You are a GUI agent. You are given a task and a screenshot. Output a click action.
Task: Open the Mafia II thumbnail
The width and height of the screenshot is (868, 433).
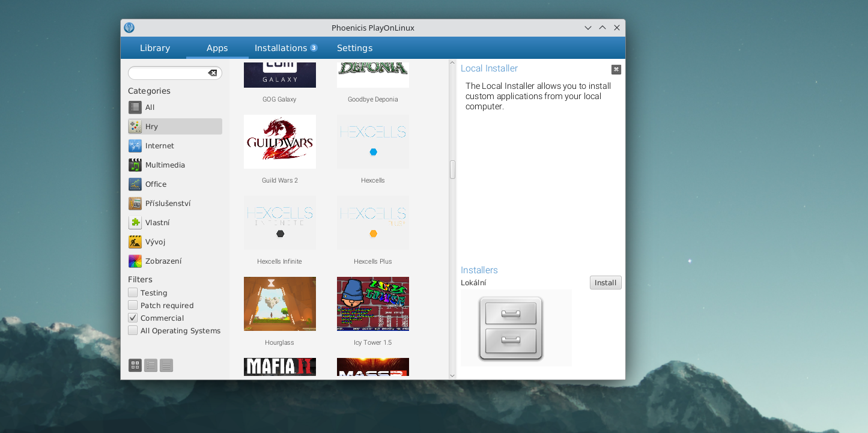click(280, 367)
